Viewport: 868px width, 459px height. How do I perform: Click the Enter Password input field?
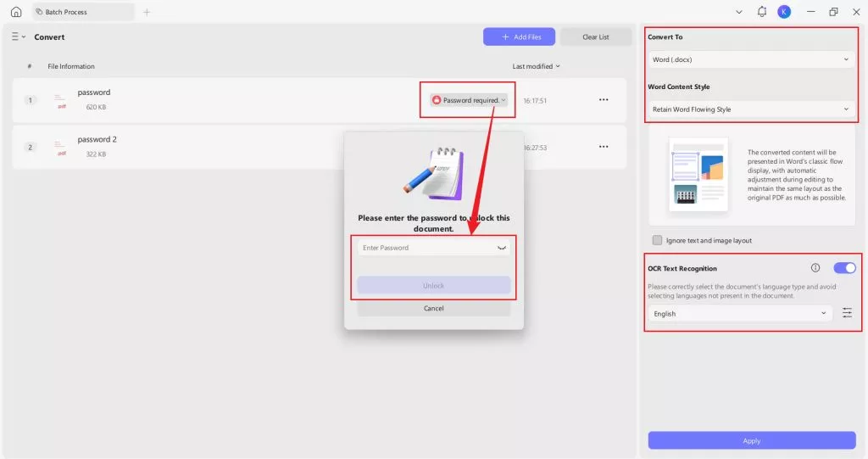424,248
